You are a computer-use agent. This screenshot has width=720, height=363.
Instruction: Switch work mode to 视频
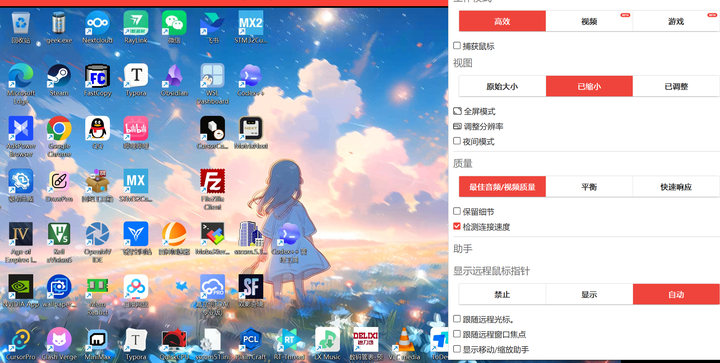coord(589,21)
